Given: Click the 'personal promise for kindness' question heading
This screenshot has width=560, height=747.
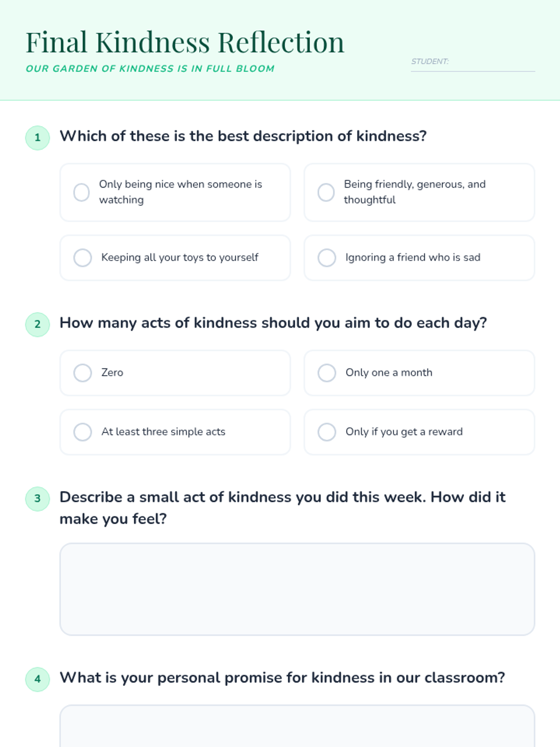Looking at the screenshot, I should pos(282,677).
